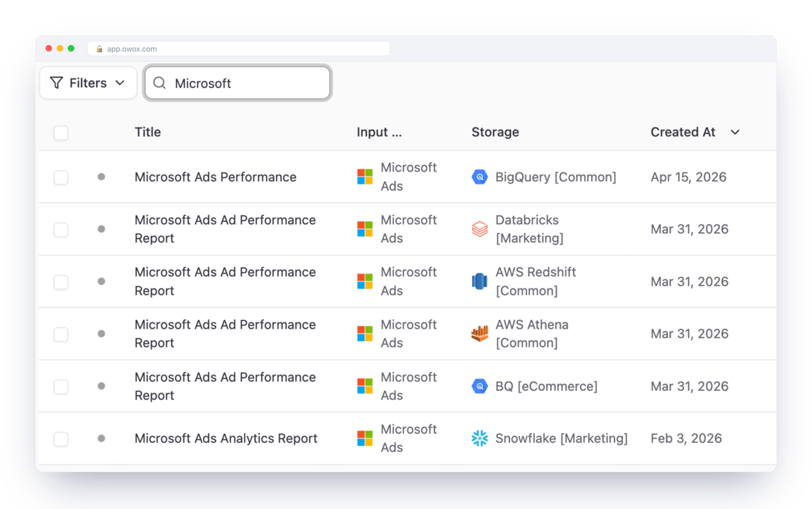Check the AWS Athena row checkbox

tap(61, 334)
